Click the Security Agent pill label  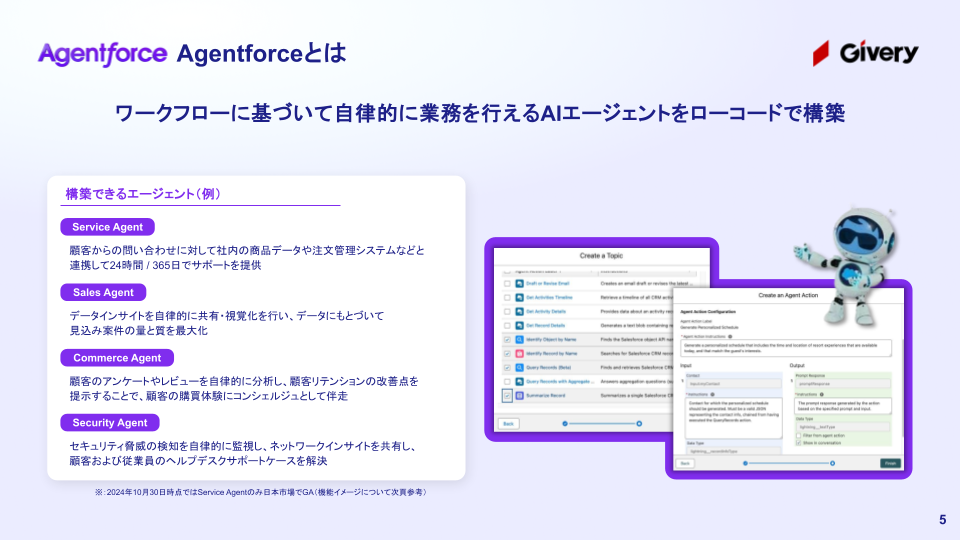110,422
